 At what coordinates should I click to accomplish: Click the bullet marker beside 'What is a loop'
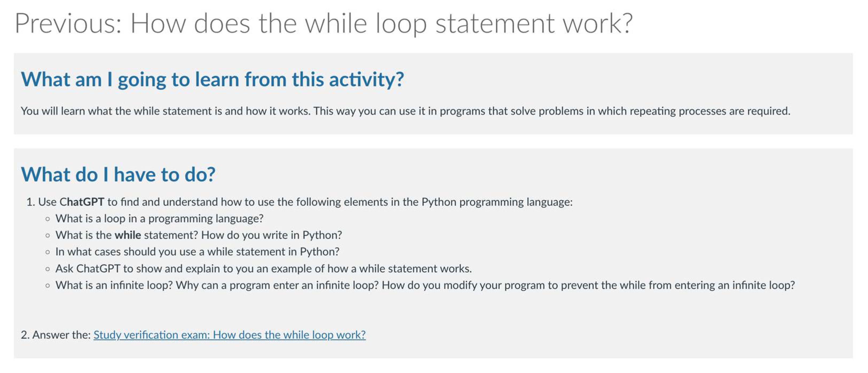pos(48,219)
